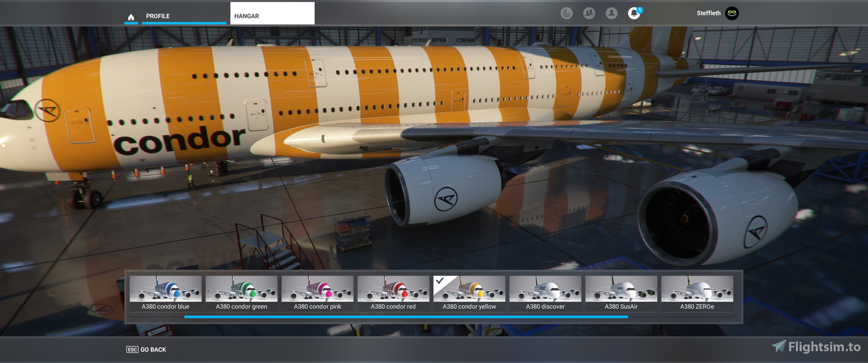Select the A380 condor blue livery
The height and width of the screenshot is (363, 868).
tap(166, 289)
